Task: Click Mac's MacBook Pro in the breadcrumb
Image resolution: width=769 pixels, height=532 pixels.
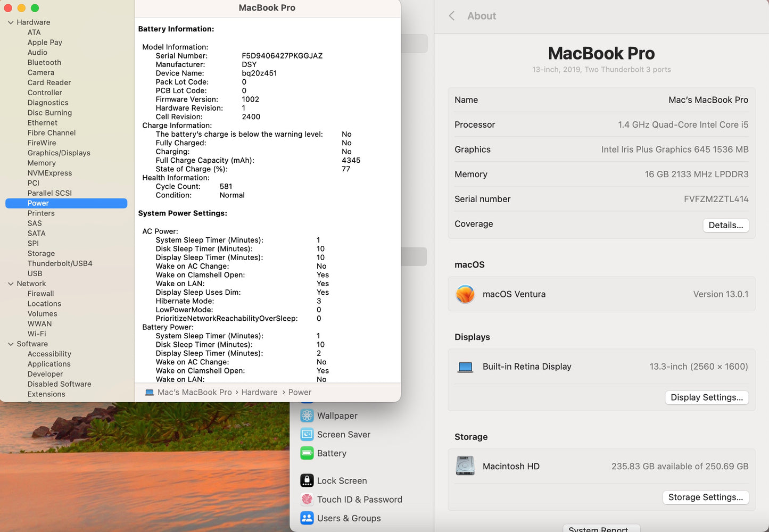Action: (194, 392)
